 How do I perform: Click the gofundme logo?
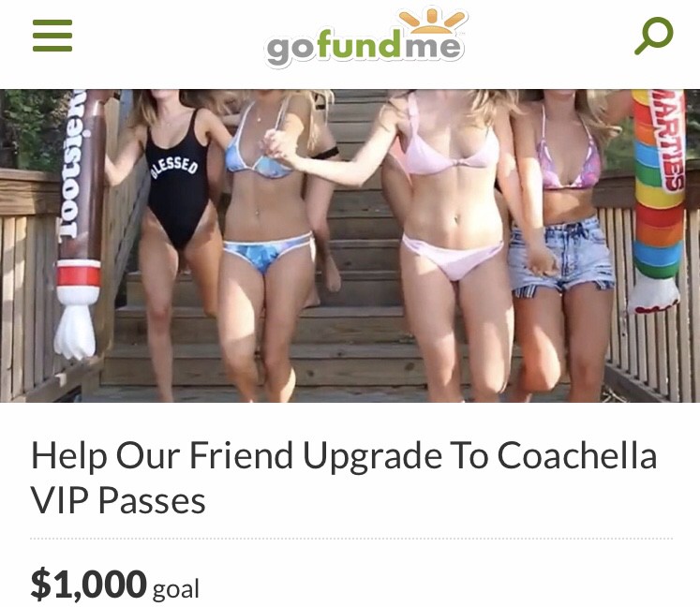[365, 38]
